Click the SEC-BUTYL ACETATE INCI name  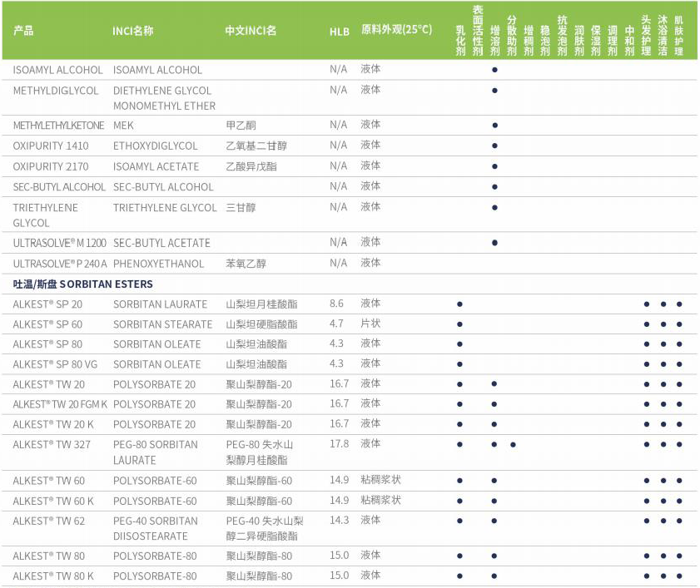point(161,243)
